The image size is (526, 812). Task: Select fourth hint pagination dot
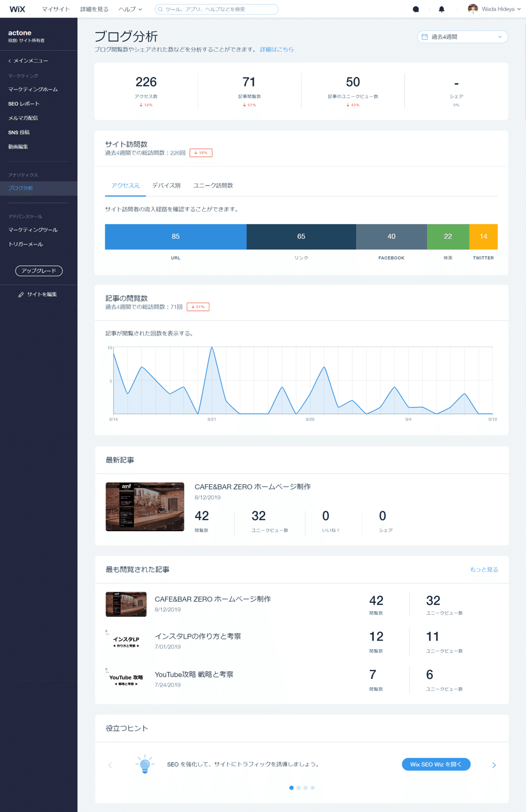(x=312, y=788)
